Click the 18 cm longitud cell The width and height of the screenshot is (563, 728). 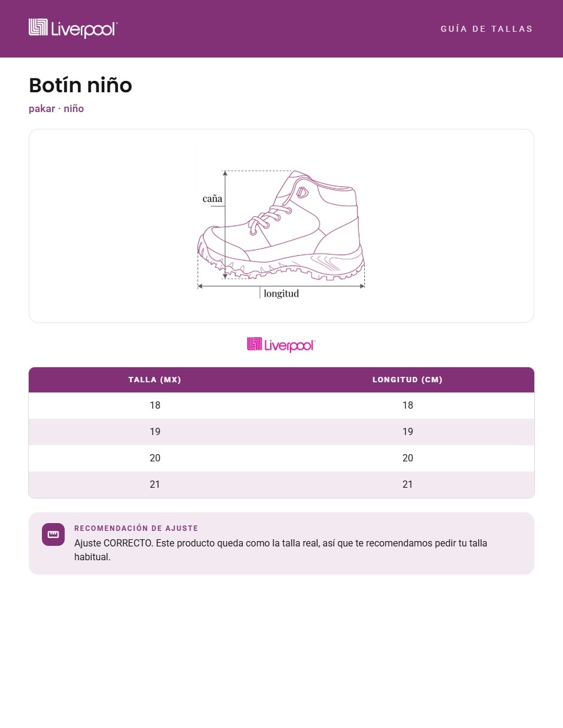[408, 406]
